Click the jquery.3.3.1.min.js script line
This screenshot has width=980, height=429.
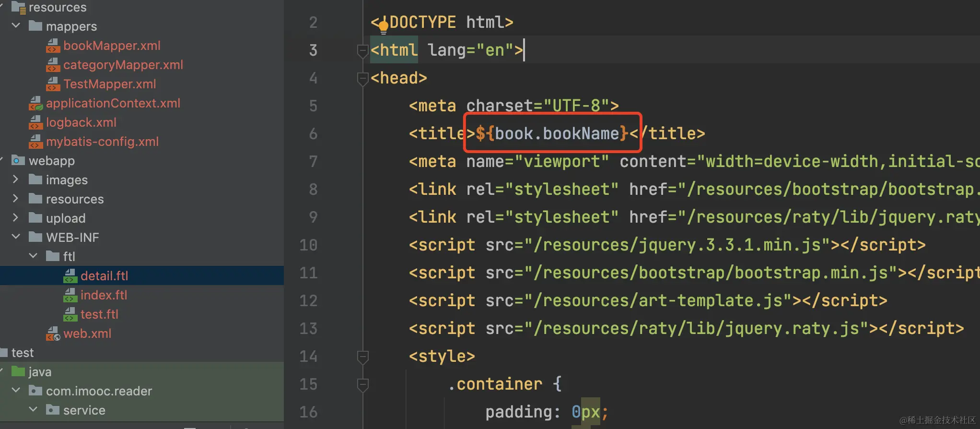coord(667,245)
